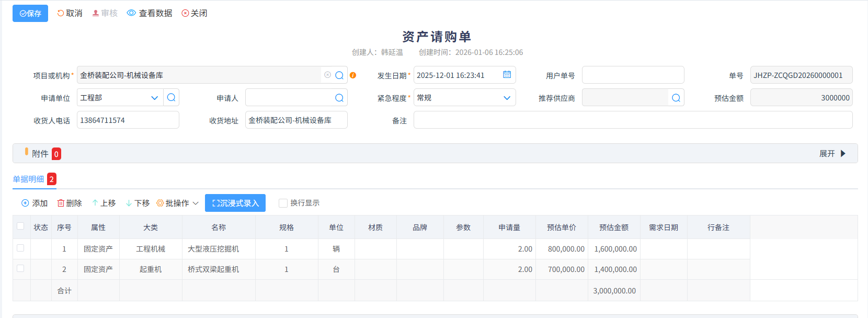Clear the 项目或机构 field with the X icon

coord(327,75)
